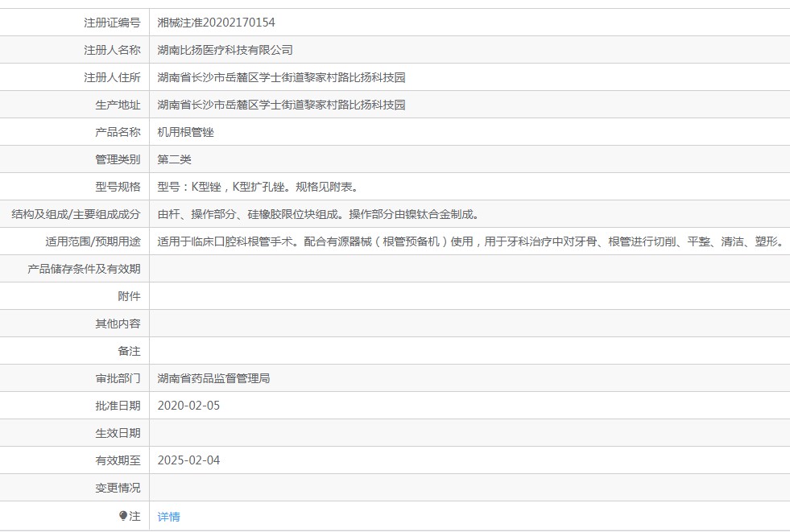Click 注册证编号 label

tap(112, 23)
